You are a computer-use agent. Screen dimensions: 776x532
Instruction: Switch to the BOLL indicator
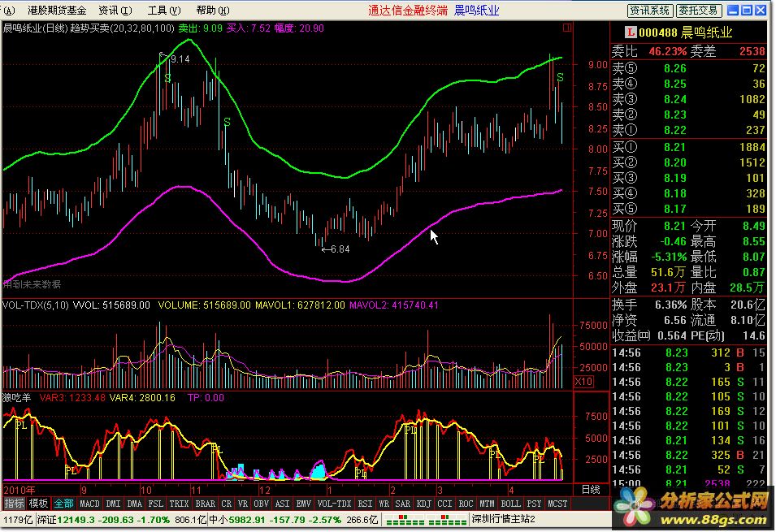pos(510,504)
